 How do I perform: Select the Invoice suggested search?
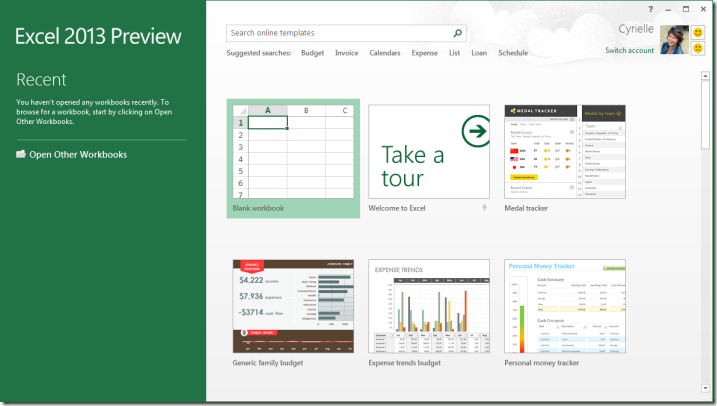click(x=346, y=52)
